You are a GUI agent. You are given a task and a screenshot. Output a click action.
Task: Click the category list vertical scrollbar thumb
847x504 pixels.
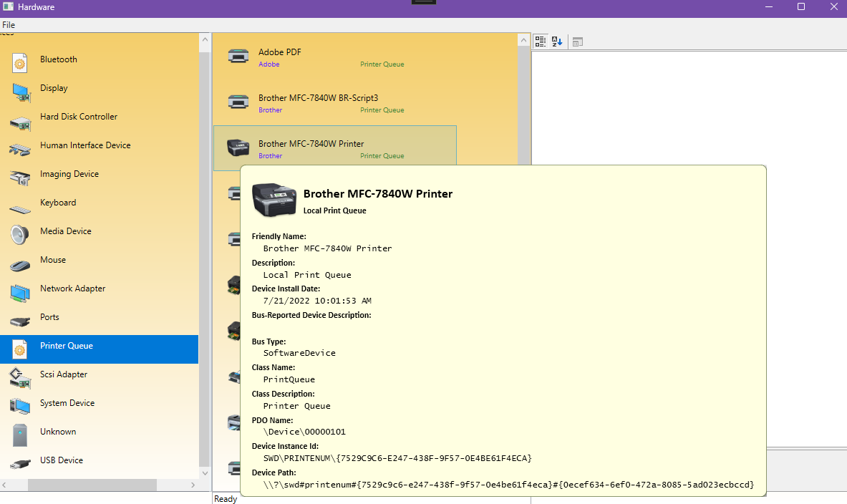click(205, 258)
